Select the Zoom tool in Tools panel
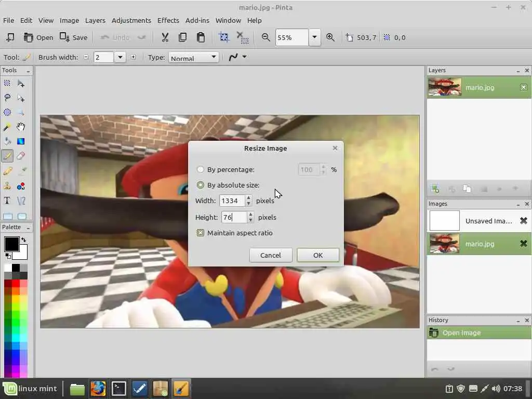 [x=21, y=112]
